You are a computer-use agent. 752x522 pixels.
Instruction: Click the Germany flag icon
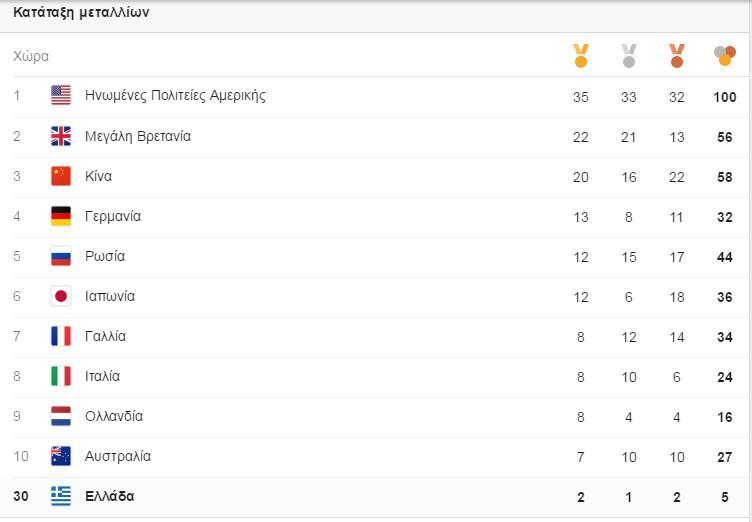61,216
